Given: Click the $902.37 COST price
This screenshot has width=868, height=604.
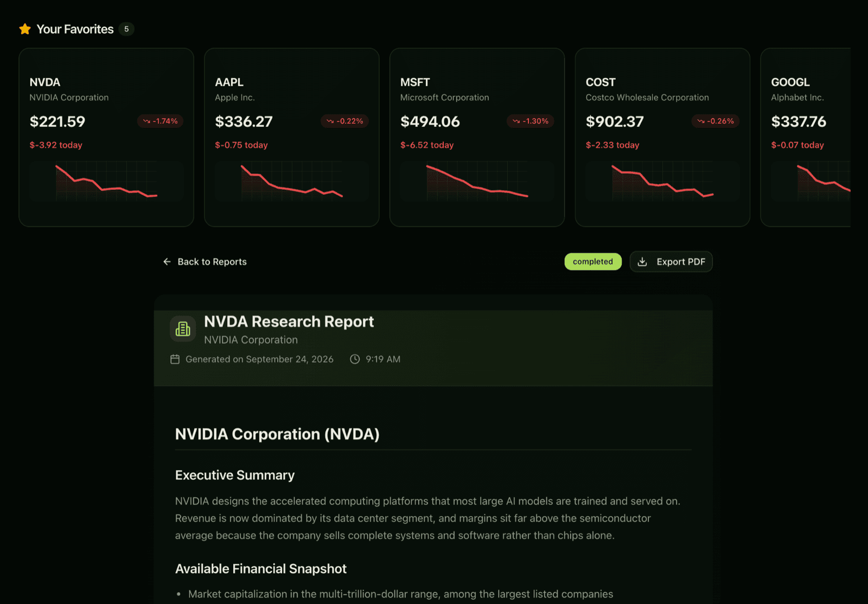Looking at the screenshot, I should point(615,121).
